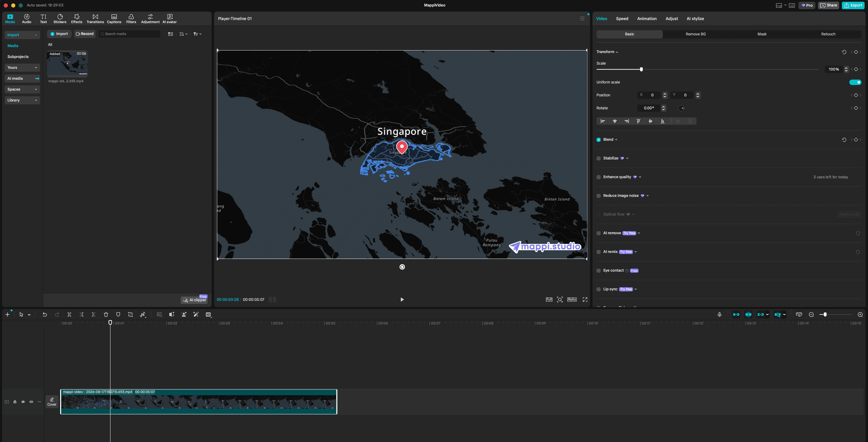This screenshot has height=442, width=868.
Task: Enable the Lip sync checkbox
Action: tap(598, 290)
